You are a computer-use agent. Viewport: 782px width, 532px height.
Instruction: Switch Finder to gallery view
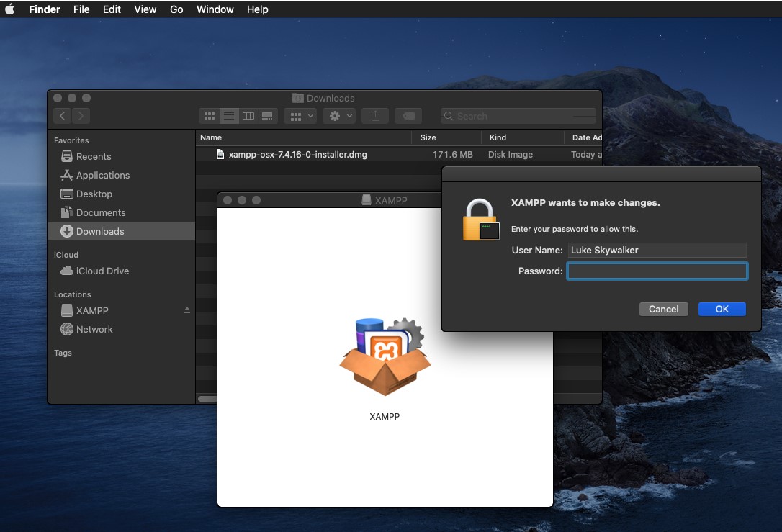click(267, 116)
